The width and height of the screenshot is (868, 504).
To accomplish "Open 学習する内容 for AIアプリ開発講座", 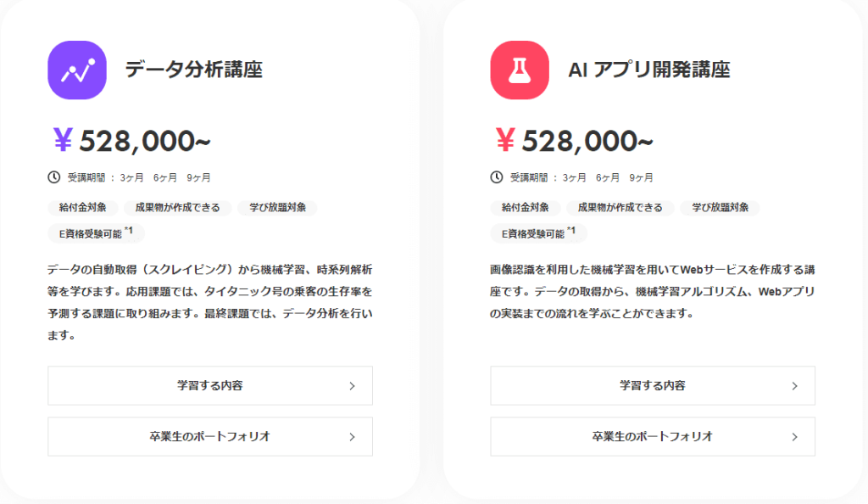I will coord(653,385).
